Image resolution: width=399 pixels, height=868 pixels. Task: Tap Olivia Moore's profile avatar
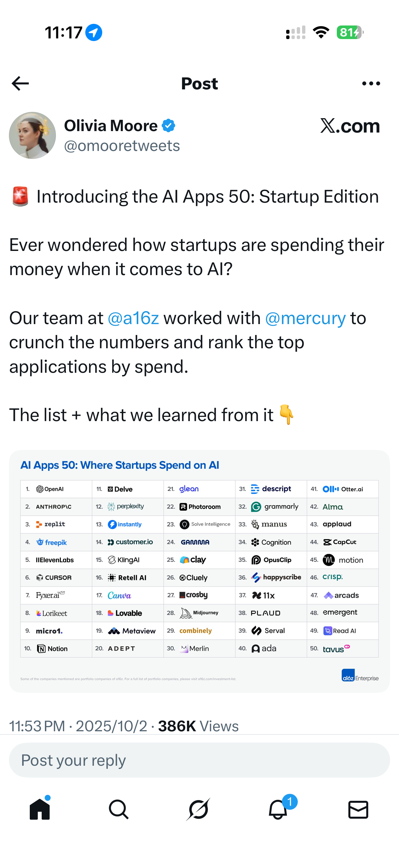click(32, 135)
